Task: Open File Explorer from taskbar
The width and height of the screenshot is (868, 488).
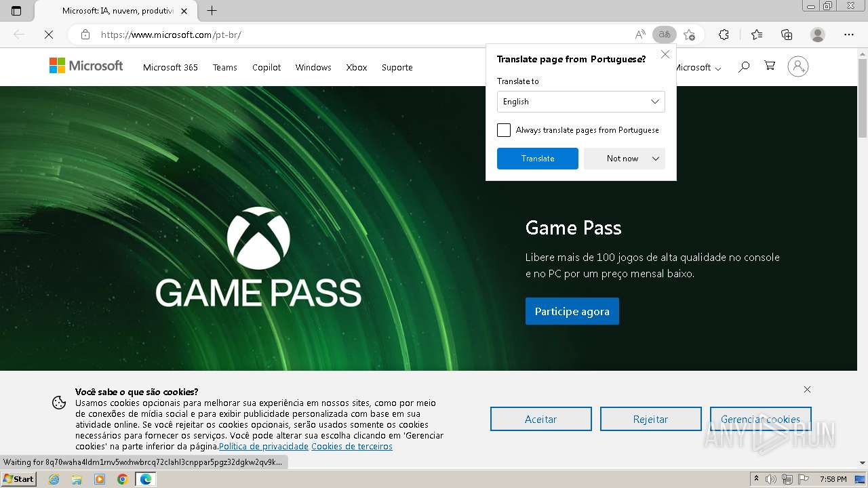Action: click(x=77, y=479)
